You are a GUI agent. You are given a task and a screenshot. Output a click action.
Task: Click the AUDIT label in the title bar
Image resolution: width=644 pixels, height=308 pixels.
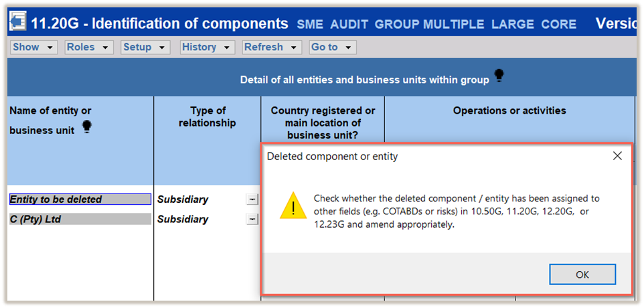coord(349,25)
